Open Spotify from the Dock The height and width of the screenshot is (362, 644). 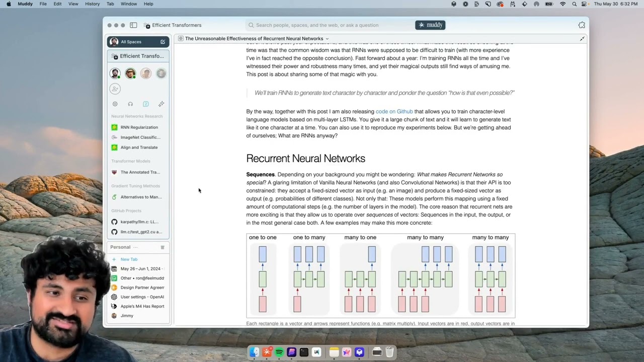(x=279, y=352)
